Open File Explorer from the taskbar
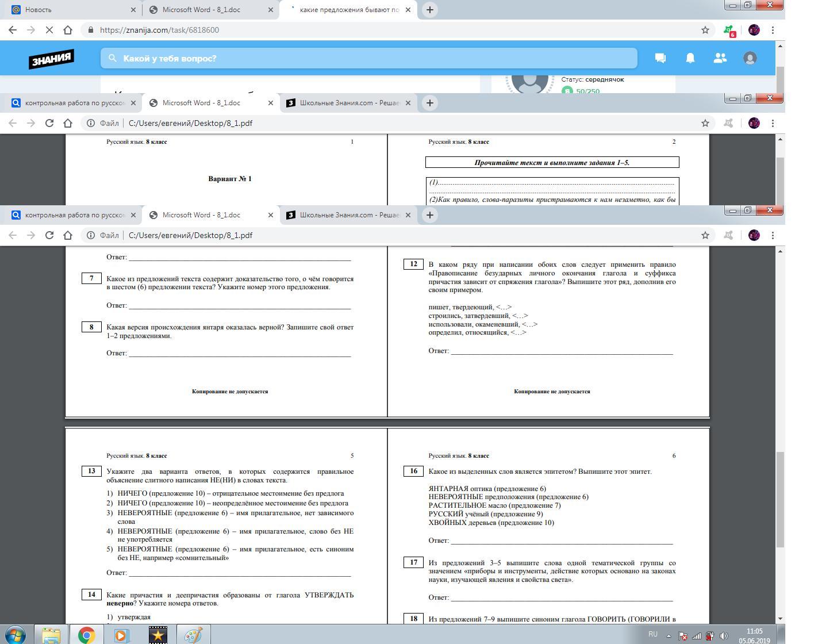This screenshot has height=644, width=822. [51, 635]
